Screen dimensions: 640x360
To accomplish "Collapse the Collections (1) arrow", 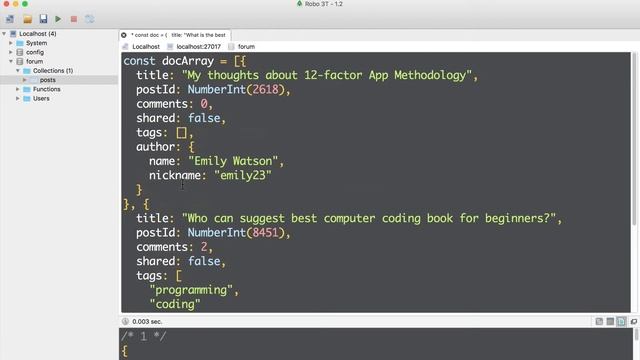I will [x=18, y=71].
